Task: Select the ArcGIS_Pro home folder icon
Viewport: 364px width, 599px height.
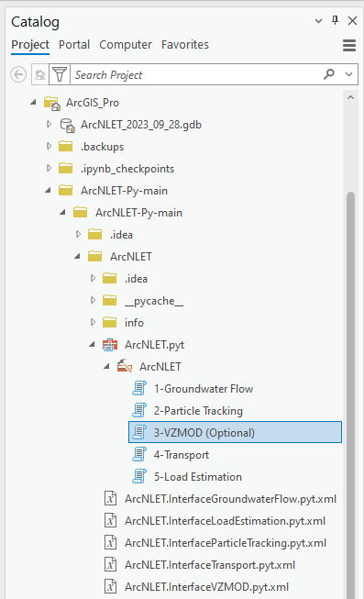Action: 52,103
